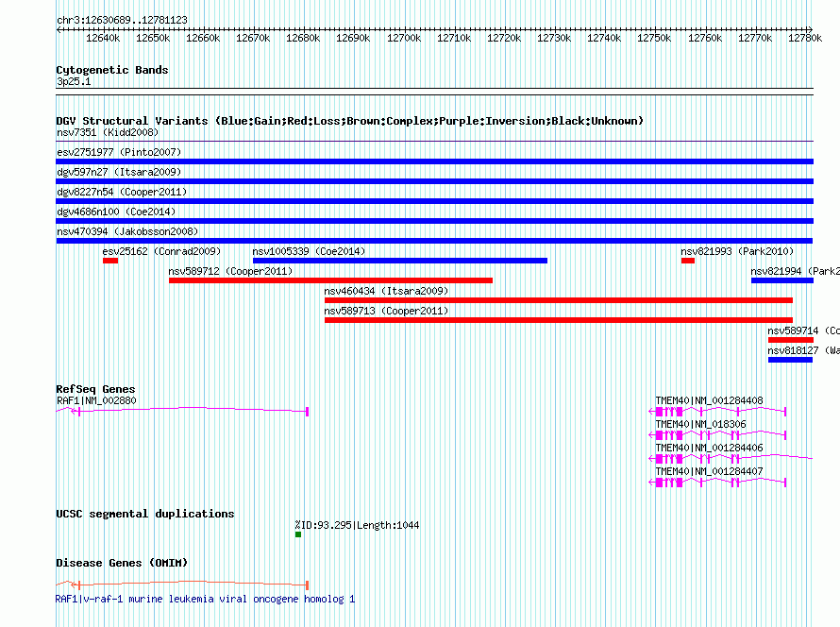Click the %ID:93.295|Length:1044 label
This screenshot has width=840, height=627.
point(357,525)
